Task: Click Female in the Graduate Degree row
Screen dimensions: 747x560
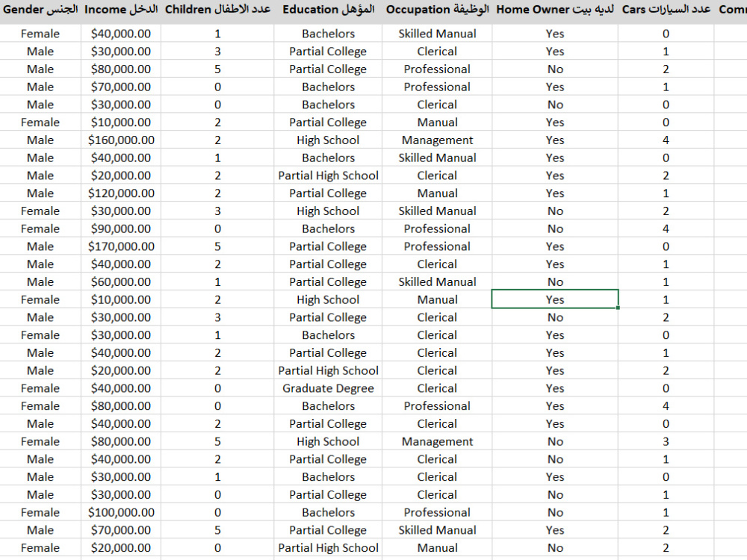Action: click(x=40, y=388)
